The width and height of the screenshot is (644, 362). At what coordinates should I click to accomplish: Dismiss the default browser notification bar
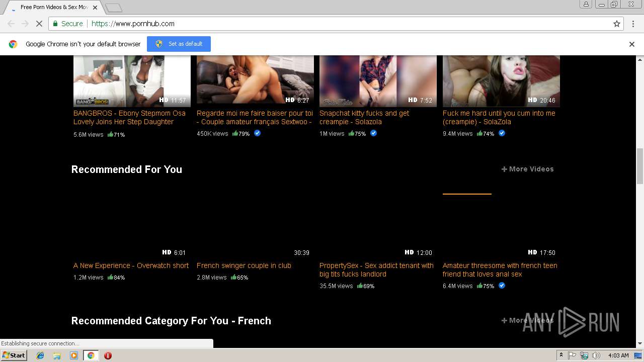pyautogui.click(x=632, y=44)
